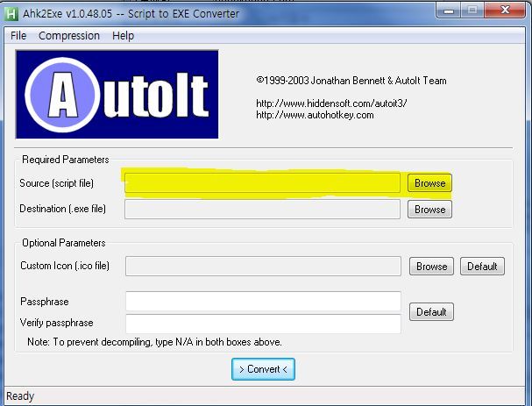Viewport: 532px width, 406px height.
Task: Click the Verify passphrase input field
Action: (x=263, y=324)
